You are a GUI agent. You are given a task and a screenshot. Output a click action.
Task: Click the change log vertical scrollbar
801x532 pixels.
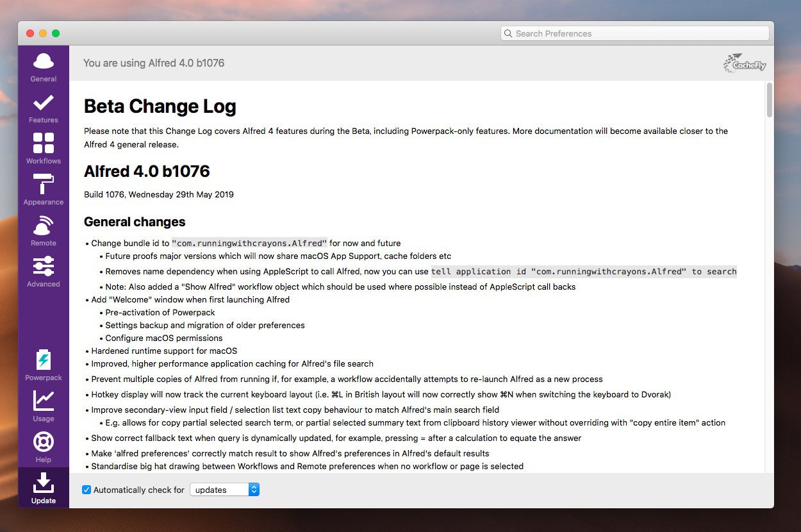click(x=769, y=101)
